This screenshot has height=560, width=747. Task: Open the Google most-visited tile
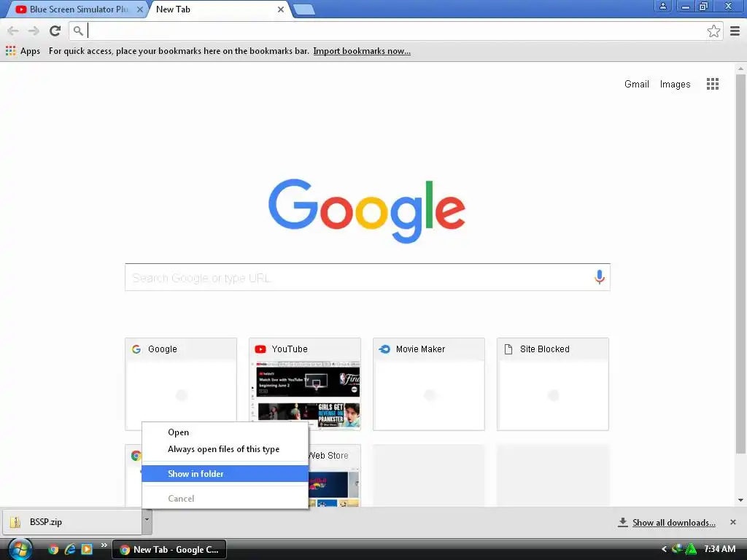(x=181, y=384)
